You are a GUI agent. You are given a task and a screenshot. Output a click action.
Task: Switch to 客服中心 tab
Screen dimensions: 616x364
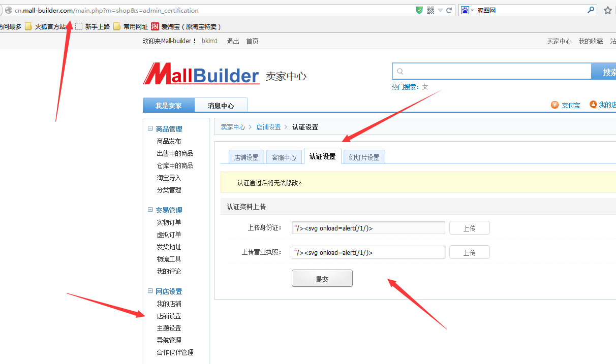coord(284,157)
